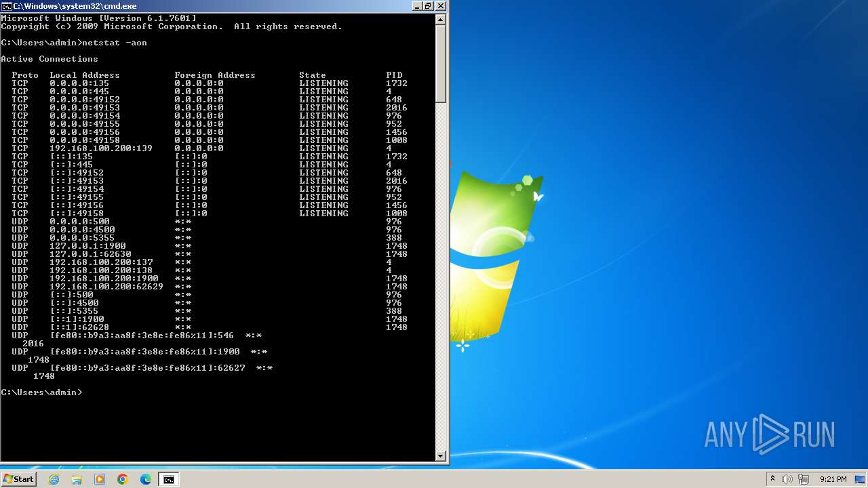Viewport: 868px width, 488px height.
Task: Click the UDP address 127.0.0.1:62630
Action: click(x=90, y=254)
